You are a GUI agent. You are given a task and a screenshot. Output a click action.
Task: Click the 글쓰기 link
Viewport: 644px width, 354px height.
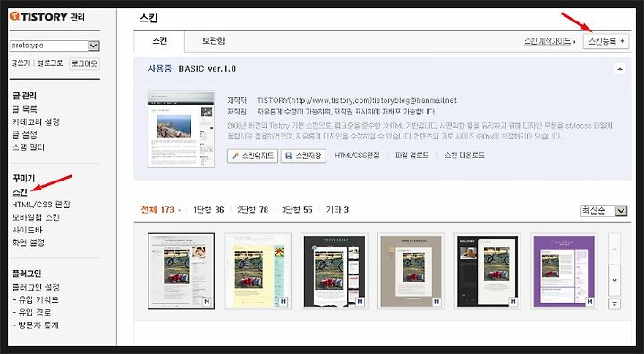pyautogui.click(x=21, y=63)
